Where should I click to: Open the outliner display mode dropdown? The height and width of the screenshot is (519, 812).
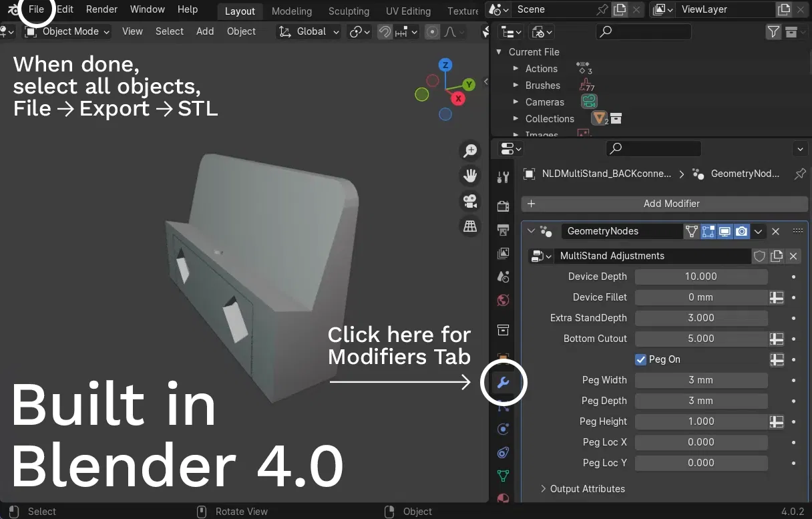[512, 31]
